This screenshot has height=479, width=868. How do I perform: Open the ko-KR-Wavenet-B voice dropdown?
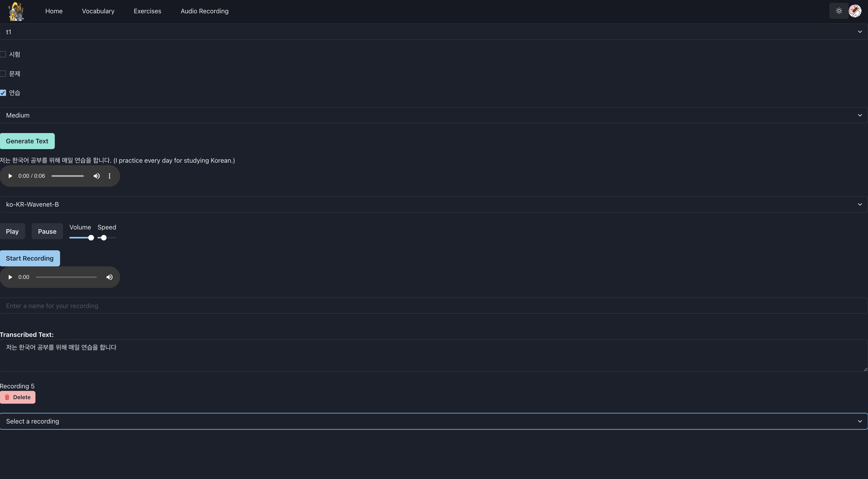pyautogui.click(x=433, y=204)
